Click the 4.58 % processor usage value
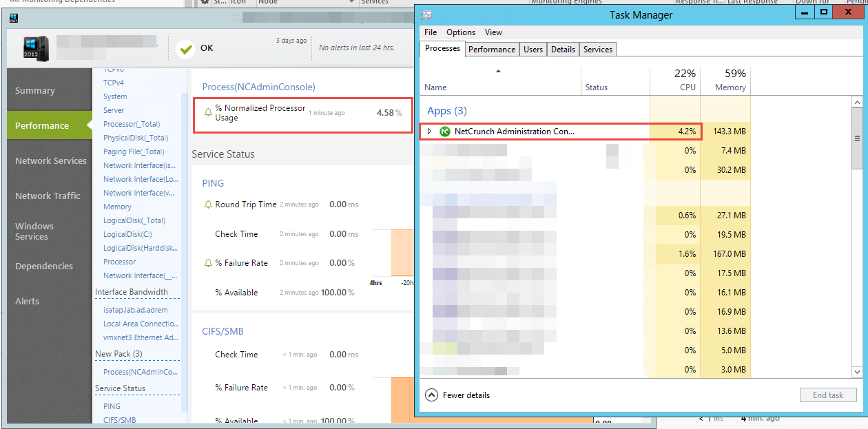This screenshot has width=868, height=429. point(389,112)
